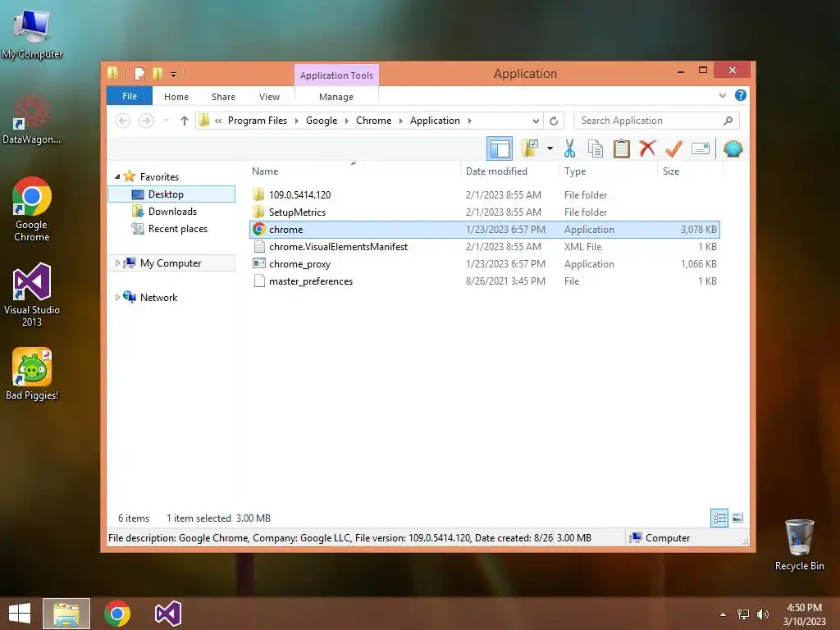The height and width of the screenshot is (630, 840).
Task: Click the blue shell icon in toolbar
Action: (733, 148)
